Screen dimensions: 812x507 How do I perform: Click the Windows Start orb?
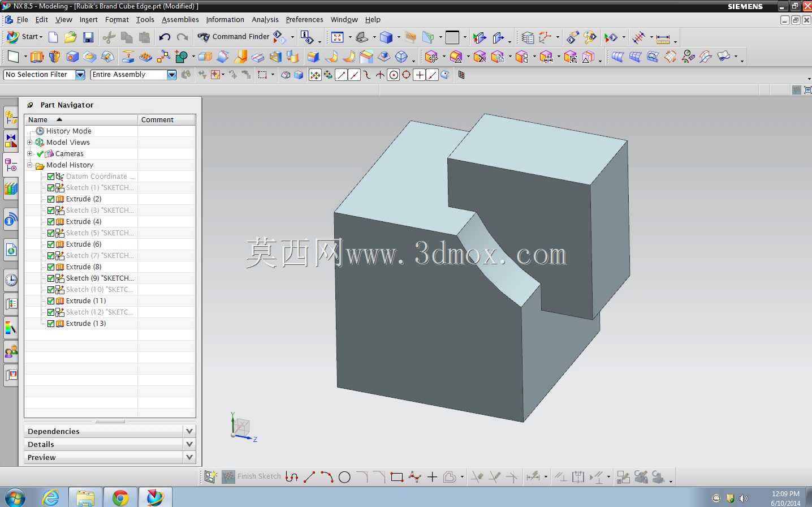click(15, 498)
